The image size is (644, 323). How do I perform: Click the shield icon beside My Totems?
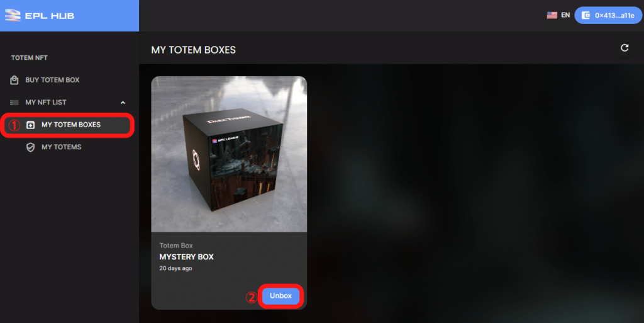point(30,147)
